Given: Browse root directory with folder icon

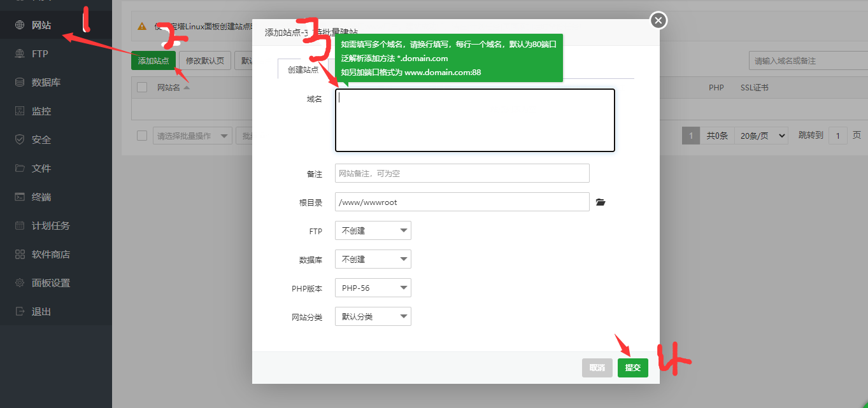Looking at the screenshot, I should (601, 202).
